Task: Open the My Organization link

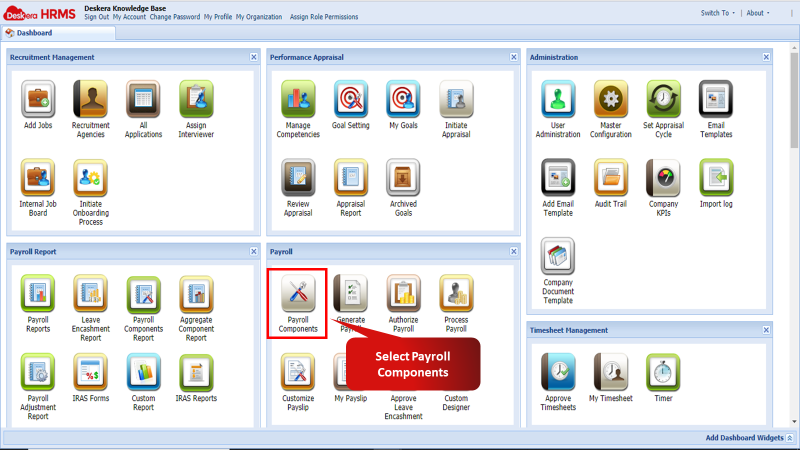Action: point(259,17)
